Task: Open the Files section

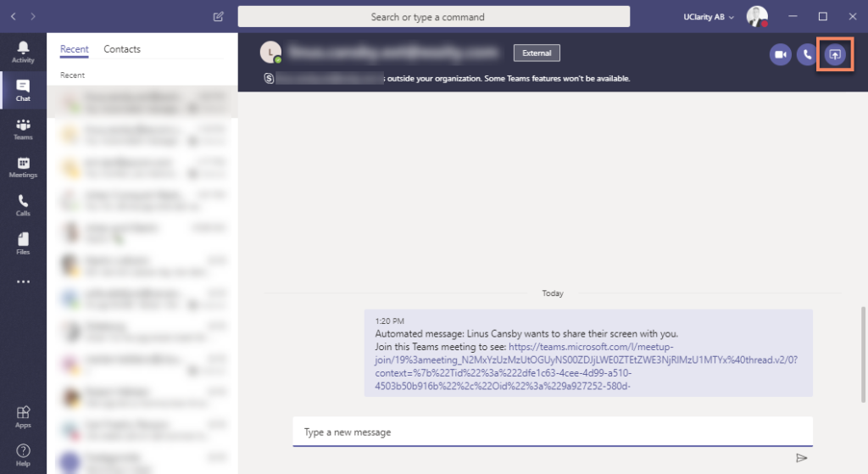Action: coord(23,243)
